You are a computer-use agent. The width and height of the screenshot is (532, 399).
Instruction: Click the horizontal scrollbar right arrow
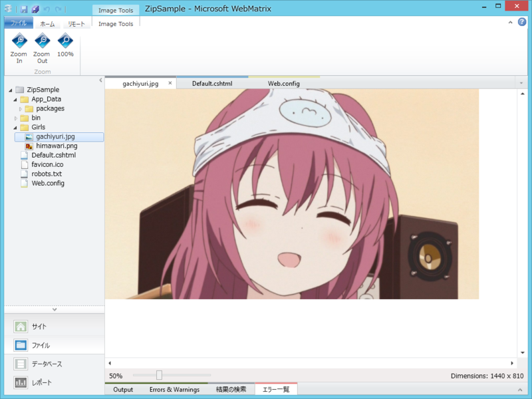coord(512,363)
